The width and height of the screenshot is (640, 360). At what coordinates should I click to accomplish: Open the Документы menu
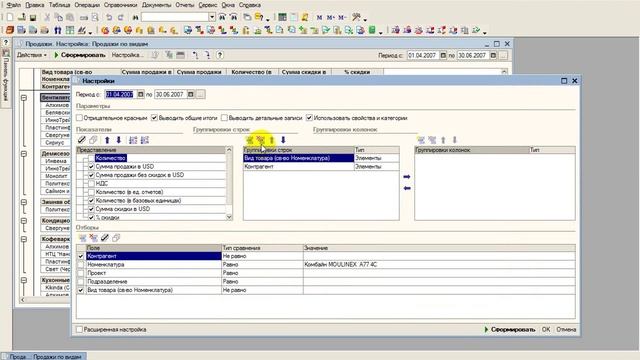tap(156, 5)
